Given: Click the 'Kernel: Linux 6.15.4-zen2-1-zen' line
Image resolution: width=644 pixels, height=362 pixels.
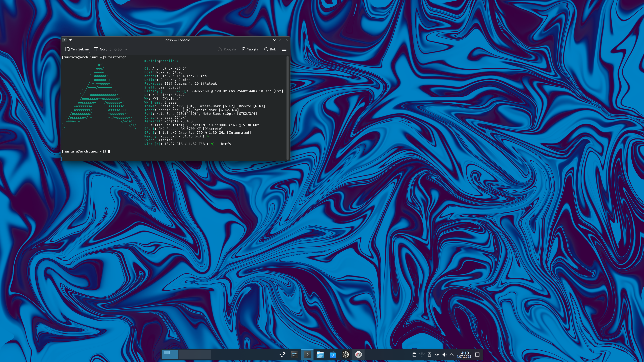Looking at the screenshot, I should (x=175, y=76).
